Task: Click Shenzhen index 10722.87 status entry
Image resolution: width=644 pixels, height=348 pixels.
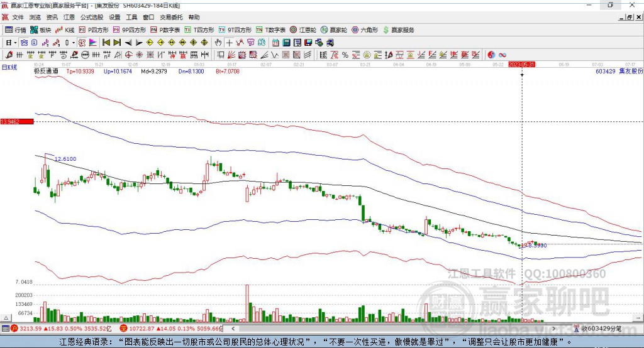Action: pyautogui.click(x=171, y=329)
